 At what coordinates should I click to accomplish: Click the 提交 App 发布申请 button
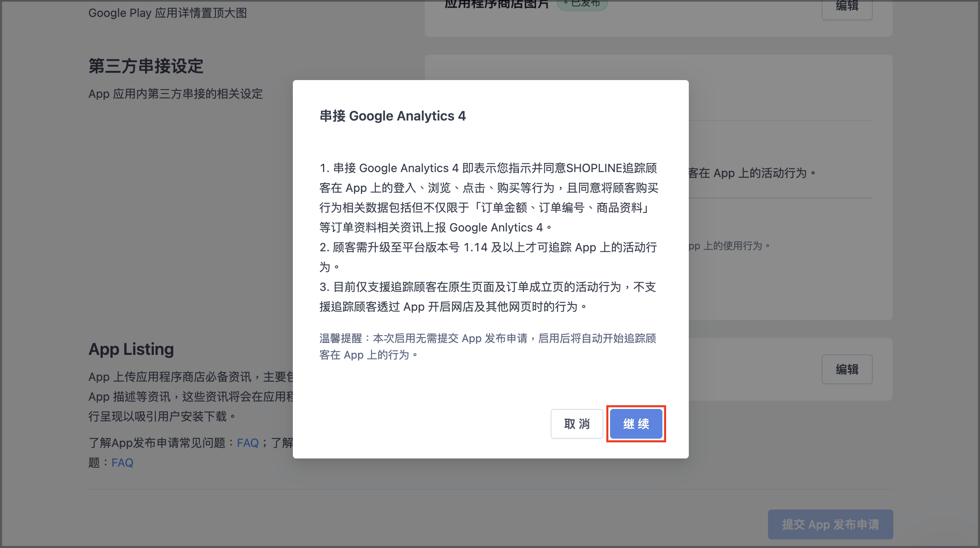pyautogui.click(x=830, y=524)
